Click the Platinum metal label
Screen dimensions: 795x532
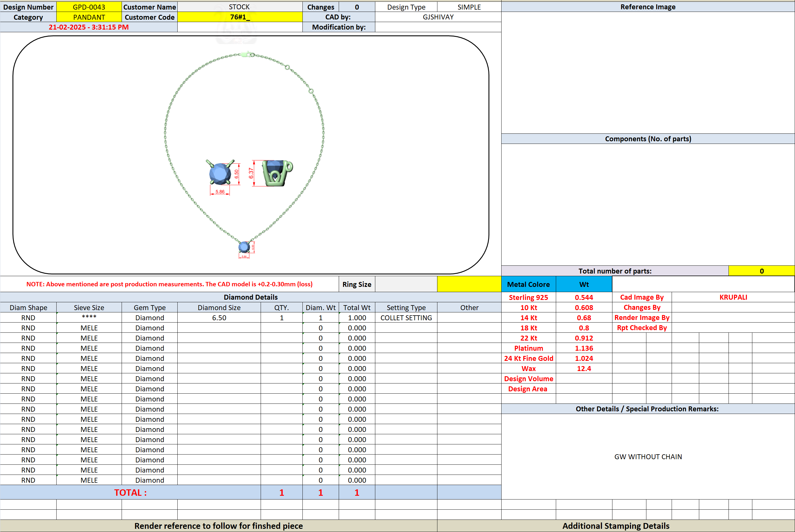[x=529, y=348]
